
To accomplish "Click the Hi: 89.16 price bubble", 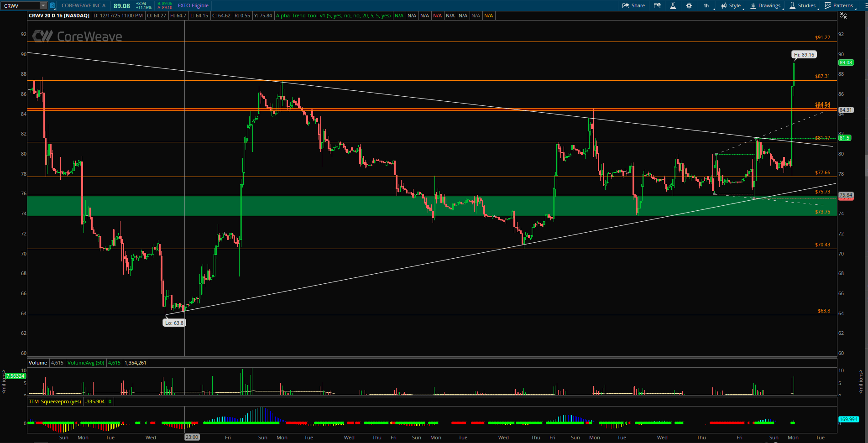I will pyautogui.click(x=804, y=55).
